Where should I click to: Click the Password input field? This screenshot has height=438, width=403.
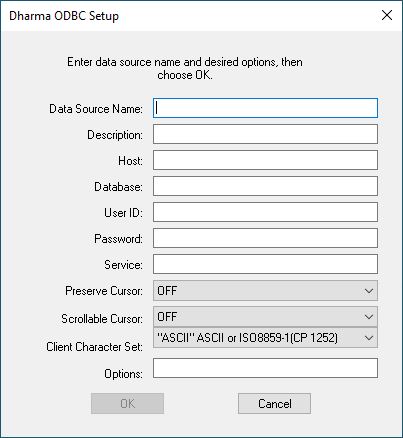265,238
